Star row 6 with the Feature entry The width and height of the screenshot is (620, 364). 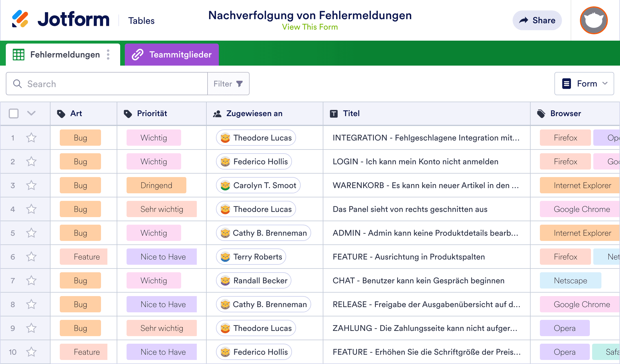point(31,257)
